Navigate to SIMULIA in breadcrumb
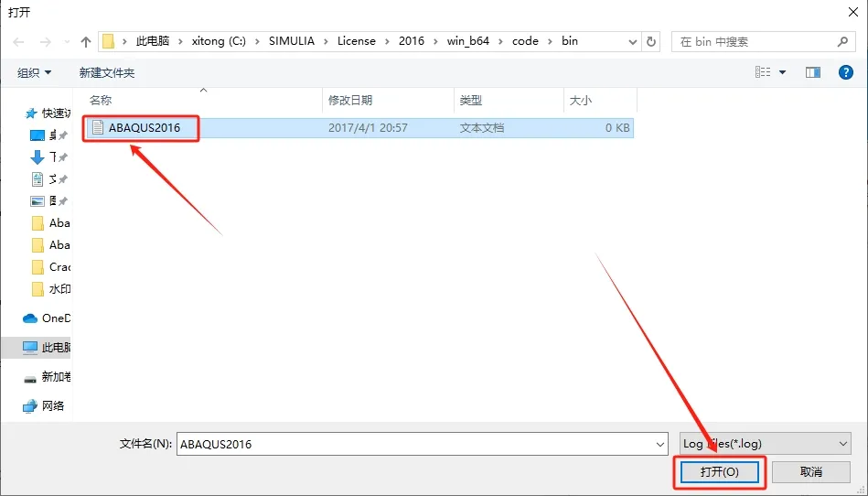 coord(292,41)
